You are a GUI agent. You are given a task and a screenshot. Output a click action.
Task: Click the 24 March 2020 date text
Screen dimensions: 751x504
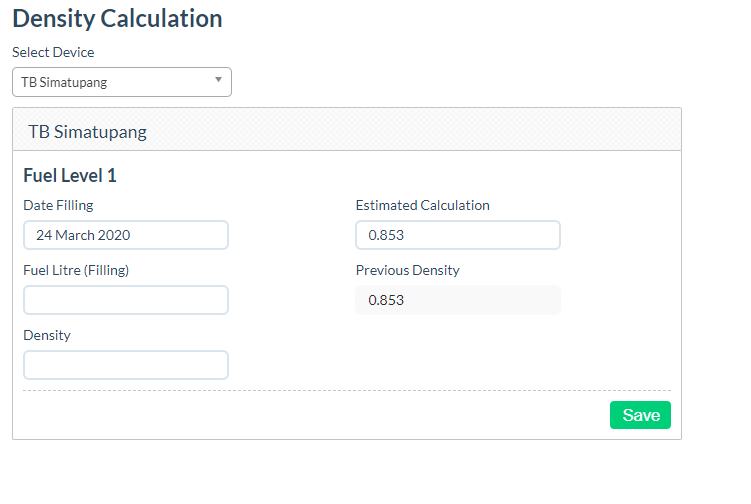[83, 235]
